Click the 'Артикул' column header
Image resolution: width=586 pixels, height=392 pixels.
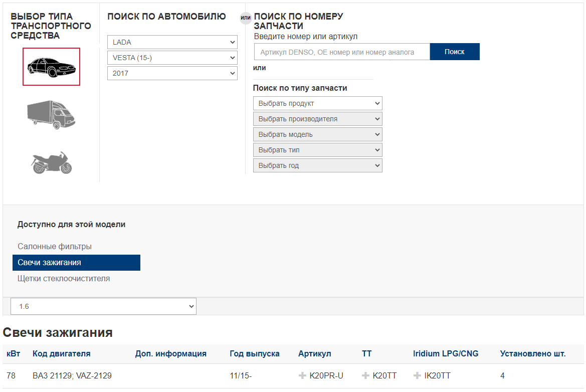(x=315, y=353)
